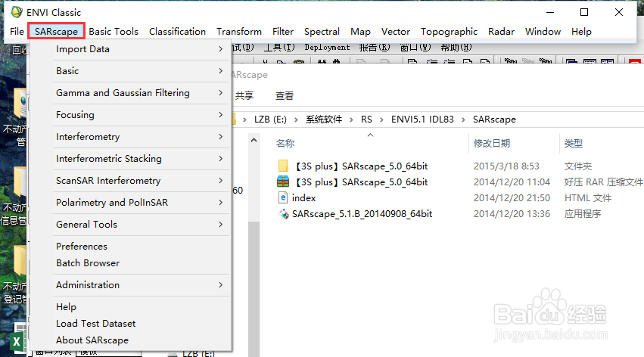Open the Deployment menu in background window
Viewport: 644px width, 357px height.
(x=327, y=47)
